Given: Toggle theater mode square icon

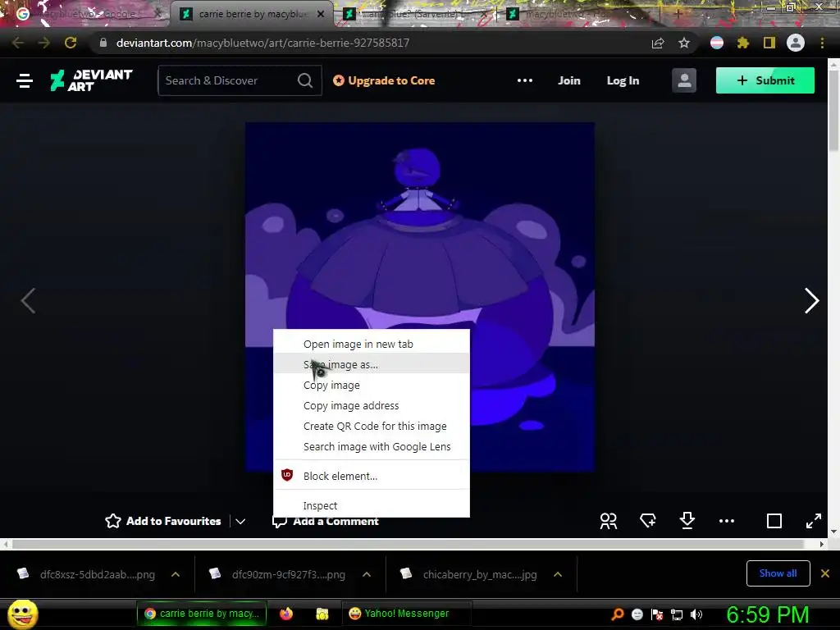Looking at the screenshot, I should (774, 521).
